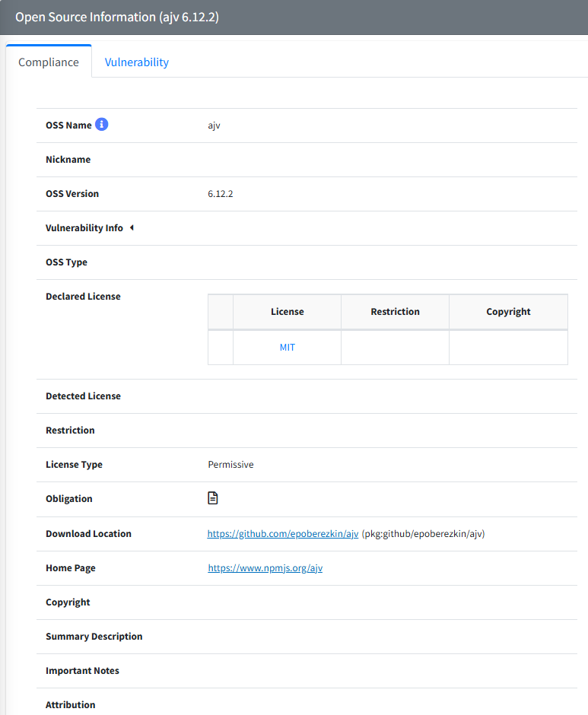Image resolution: width=588 pixels, height=715 pixels.
Task: Select the OSS name value ajv
Action: pos(214,126)
